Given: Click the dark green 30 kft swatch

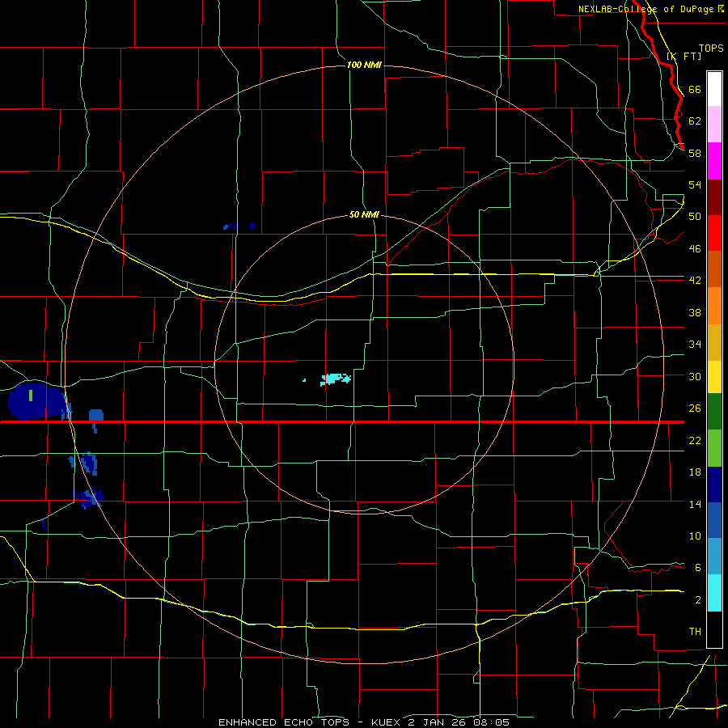Looking at the screenshot, I should 714,412.
